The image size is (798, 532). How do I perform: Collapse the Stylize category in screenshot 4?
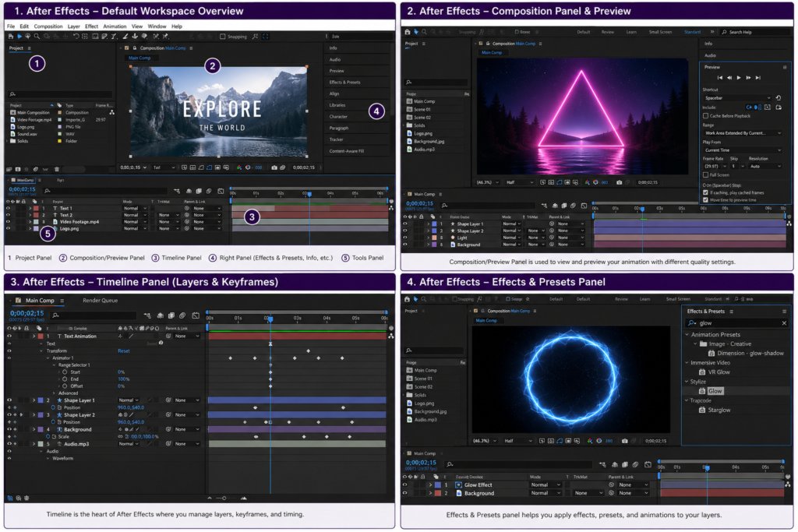tap(687, 382)
